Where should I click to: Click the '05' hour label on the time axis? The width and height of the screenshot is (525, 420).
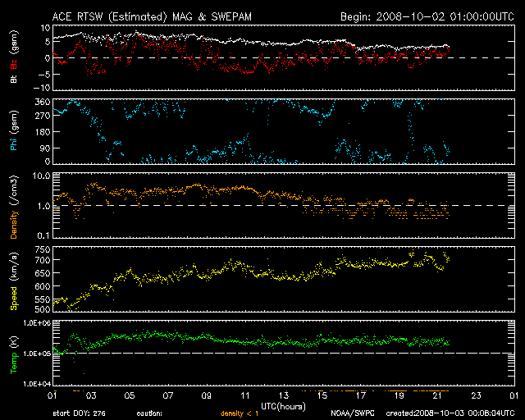(130, 395)
